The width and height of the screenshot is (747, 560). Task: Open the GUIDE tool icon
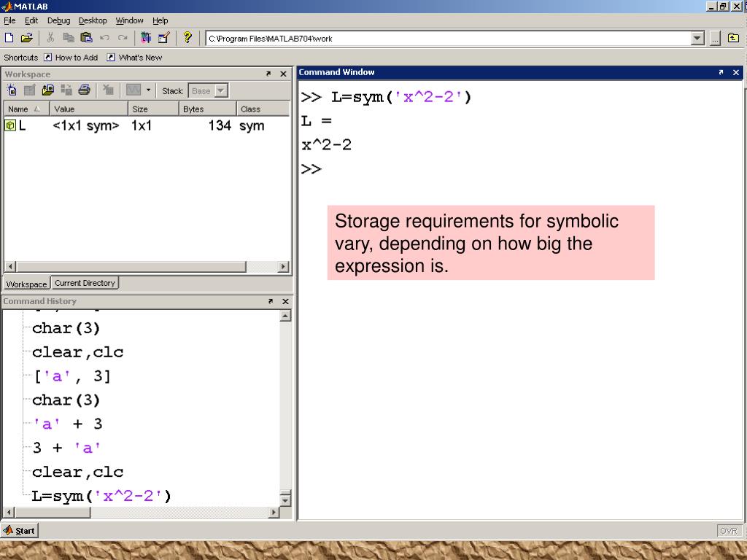(x=164, y=38)
